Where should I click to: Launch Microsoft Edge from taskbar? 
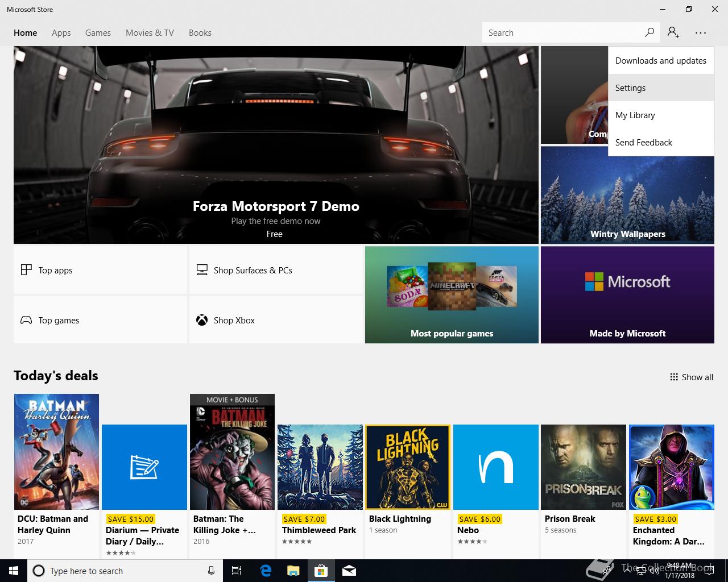tap(266, 571)
